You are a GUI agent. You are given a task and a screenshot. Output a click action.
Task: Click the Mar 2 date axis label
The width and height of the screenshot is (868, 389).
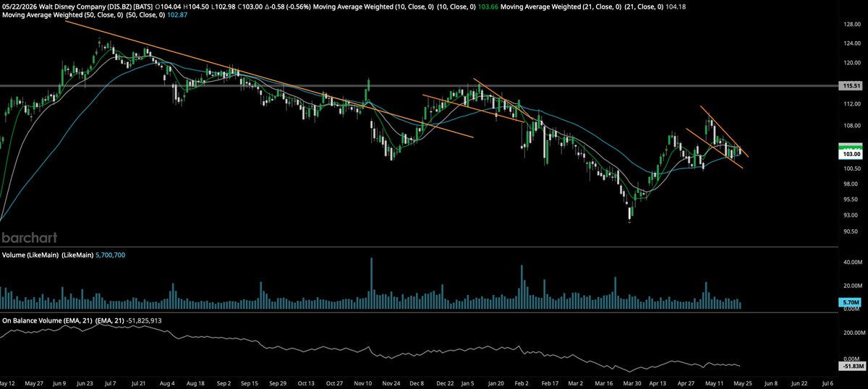pyautogui.click(x=576, y=382)
